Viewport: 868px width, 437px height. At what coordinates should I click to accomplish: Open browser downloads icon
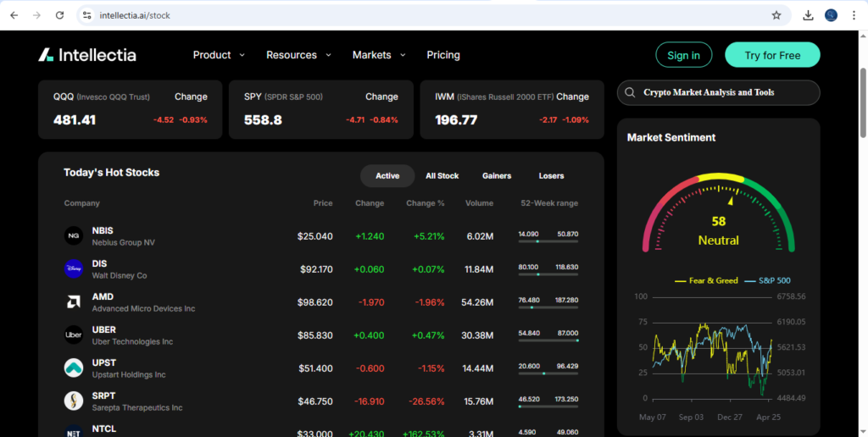point(808,15)
